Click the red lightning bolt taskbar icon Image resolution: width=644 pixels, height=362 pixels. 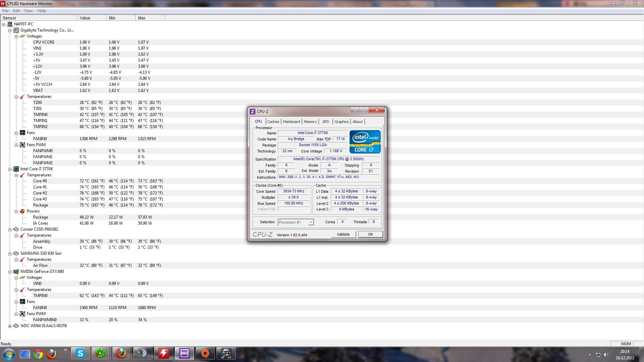[163, 353]
